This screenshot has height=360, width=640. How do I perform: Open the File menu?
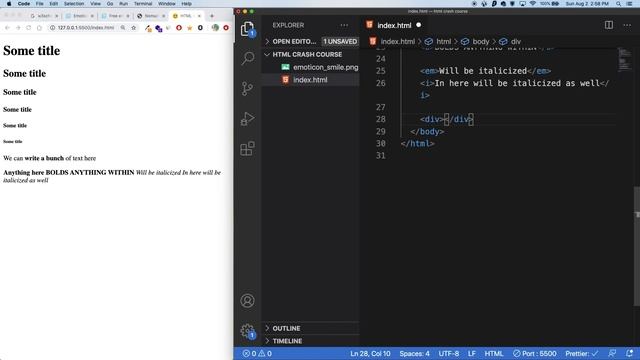tap(40, 4)
